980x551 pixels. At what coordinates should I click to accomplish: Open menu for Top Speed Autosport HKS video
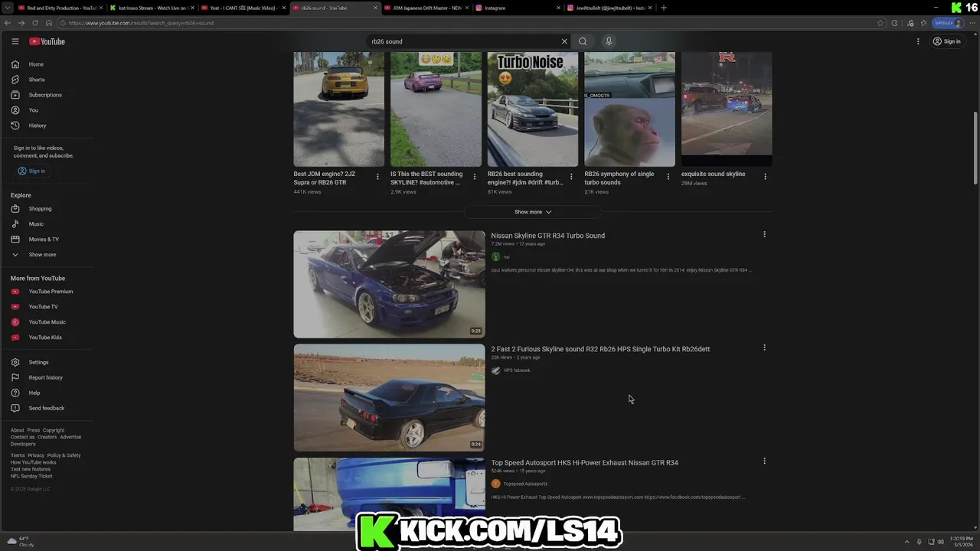coord(764,461)
